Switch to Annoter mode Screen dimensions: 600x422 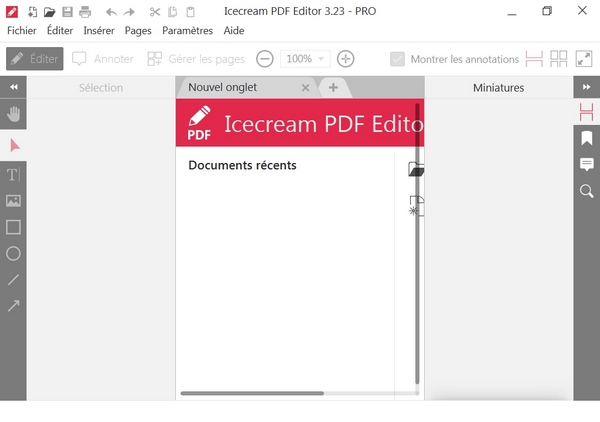pos(103,59)
